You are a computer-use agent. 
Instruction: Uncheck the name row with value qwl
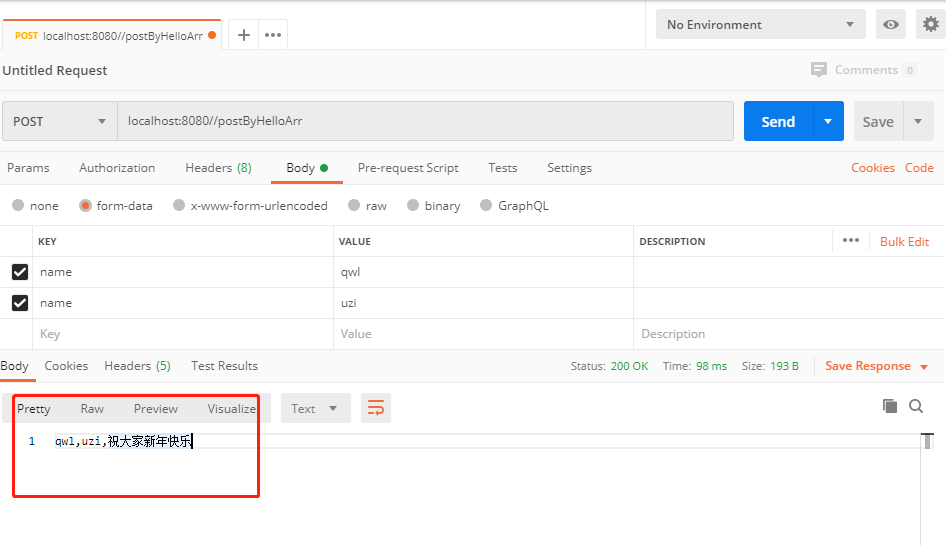20,272
